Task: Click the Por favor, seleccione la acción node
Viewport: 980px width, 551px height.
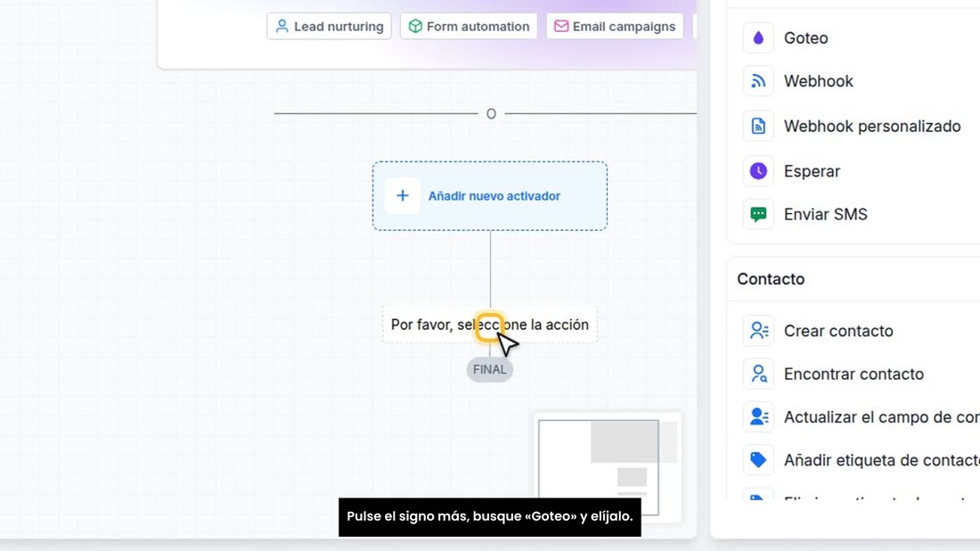Action: point(490,325)
